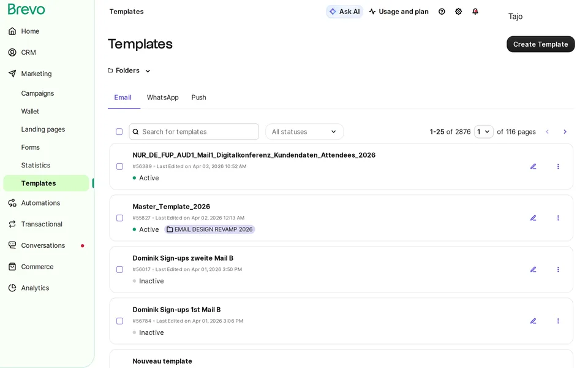This screenshot has width=588, height=368.
Task: Check Dominik Sign-ups zweite Mail B checkbox
Action: click(x=119, y=269)
